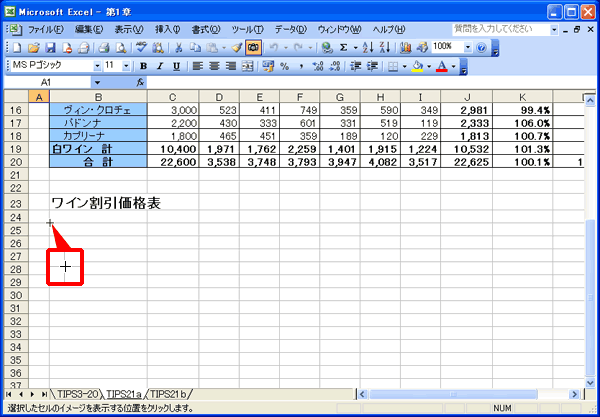Toggle Italic formatting
Screen dimensions: 600x417
click(x=160, y=67)
